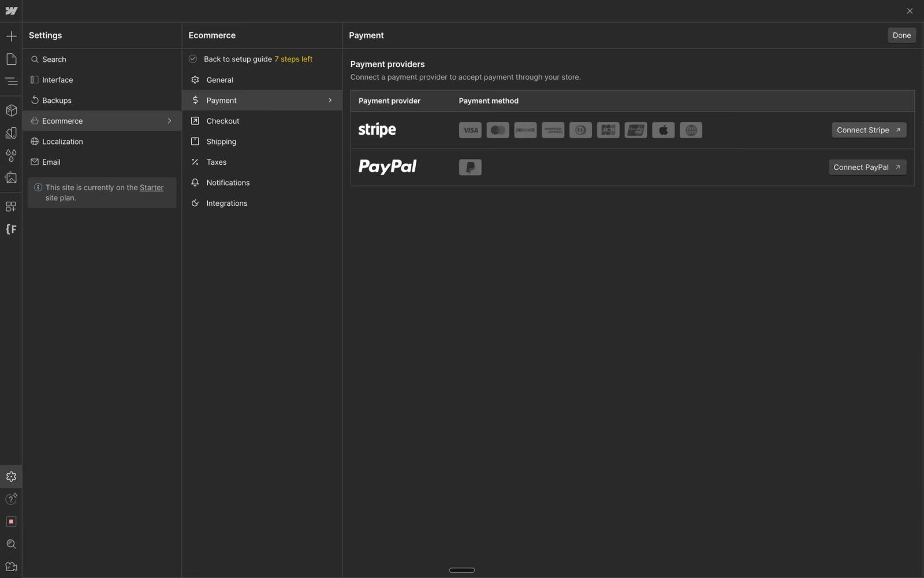Click the Discover card icon

(526, 130)
